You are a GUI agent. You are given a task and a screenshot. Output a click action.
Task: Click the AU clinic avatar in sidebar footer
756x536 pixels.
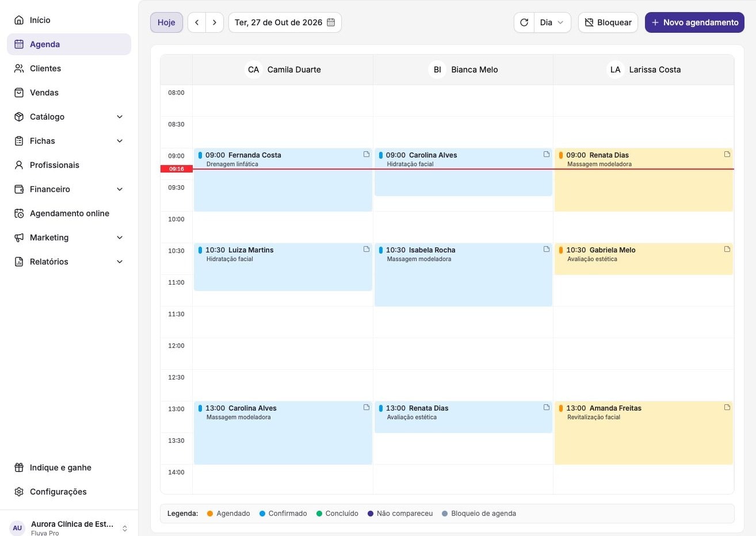[17, 528]
